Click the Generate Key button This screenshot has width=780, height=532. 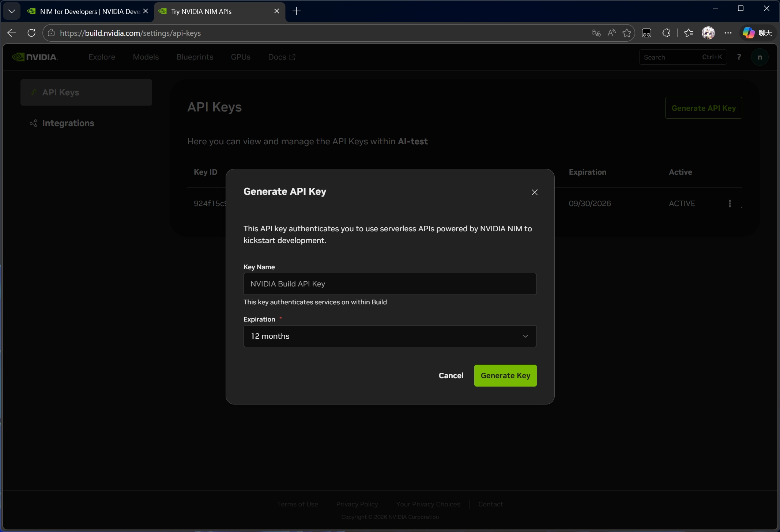(x=505, y=375)
